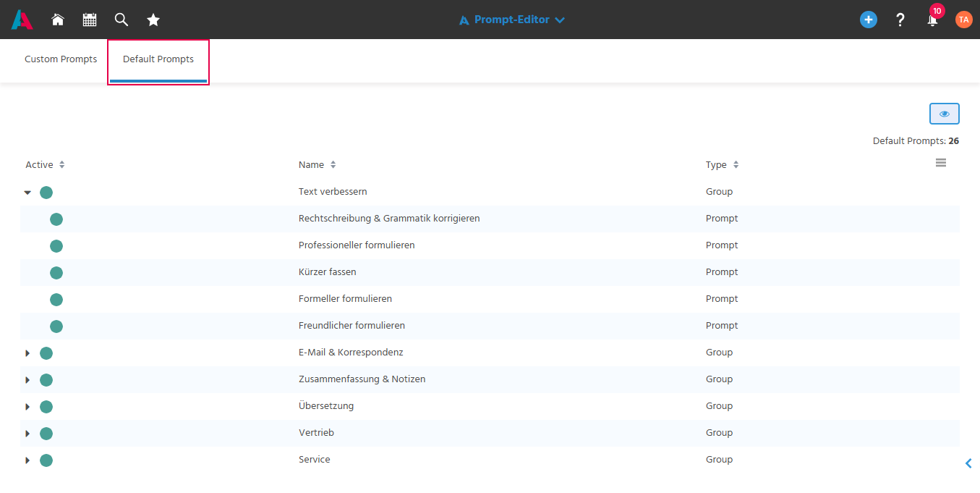980x493 pixels.
Task: Select the Zusammenfassung & Notizen name
Action: (x=362, y=379)
